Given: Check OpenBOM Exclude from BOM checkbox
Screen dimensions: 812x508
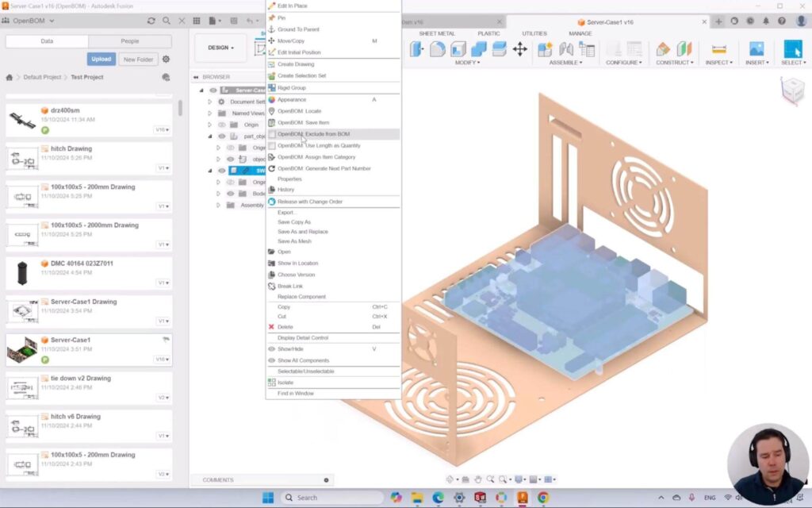Looking at the screenshot, I should point(272,134).
